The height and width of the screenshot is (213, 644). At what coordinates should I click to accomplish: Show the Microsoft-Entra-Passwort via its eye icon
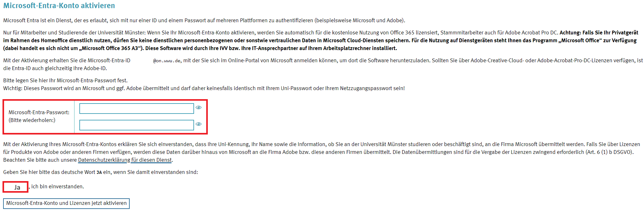[x=198, y=108]
